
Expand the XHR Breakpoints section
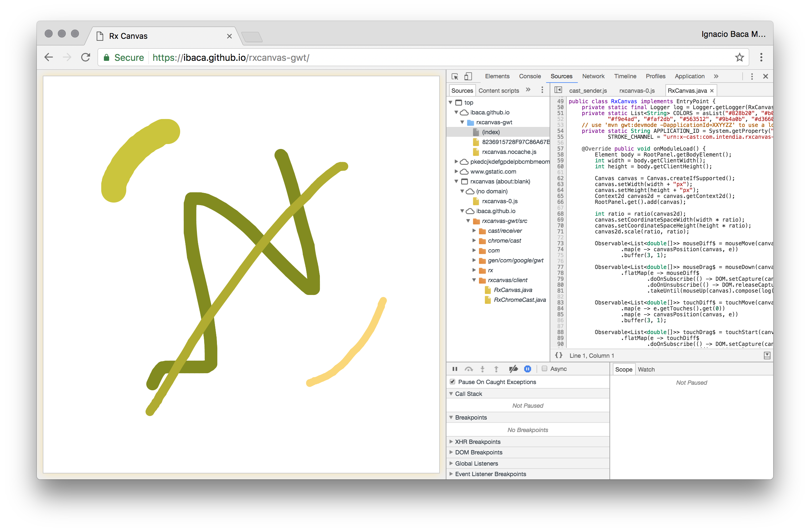point(478,442)
